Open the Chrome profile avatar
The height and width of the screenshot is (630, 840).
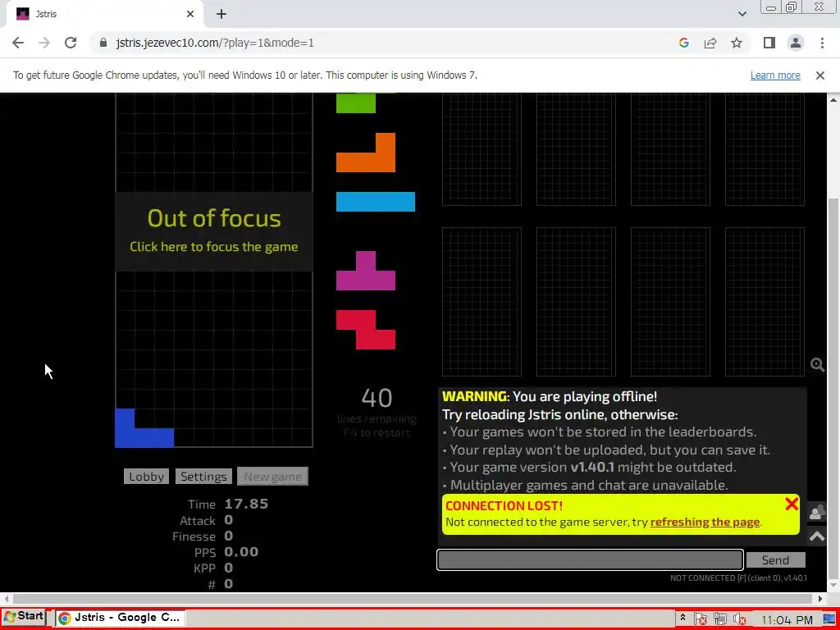tap(796, 43)
